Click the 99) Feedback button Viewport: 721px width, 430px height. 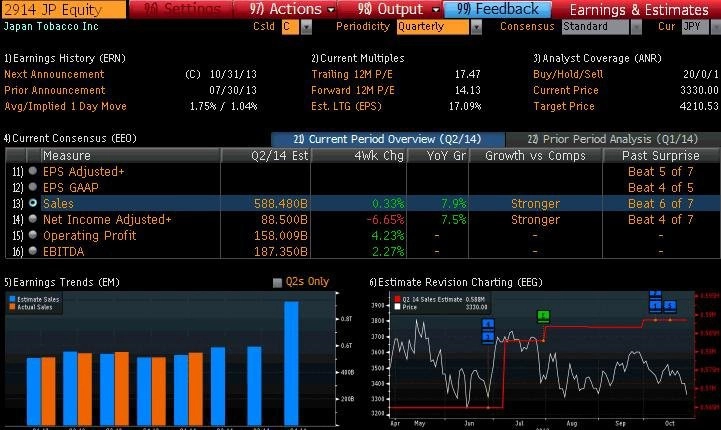pyautogui.click(x=498, y=9)
